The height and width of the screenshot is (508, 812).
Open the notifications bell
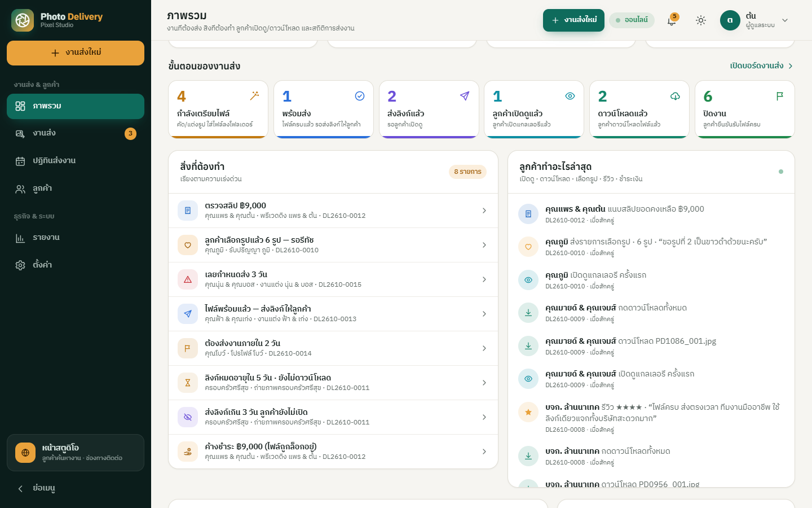672,20
